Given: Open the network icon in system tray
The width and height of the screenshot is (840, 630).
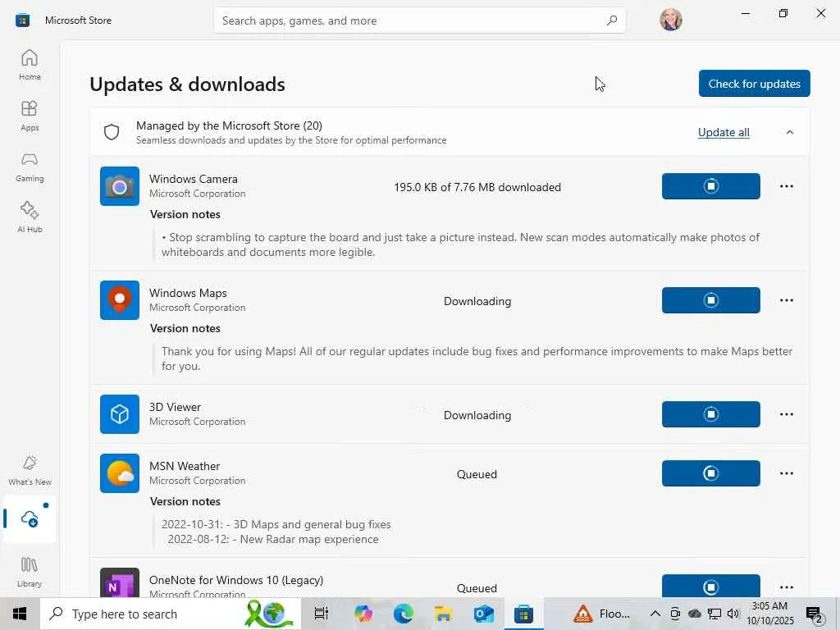Looking at the screenshot, I should point(714,614).
